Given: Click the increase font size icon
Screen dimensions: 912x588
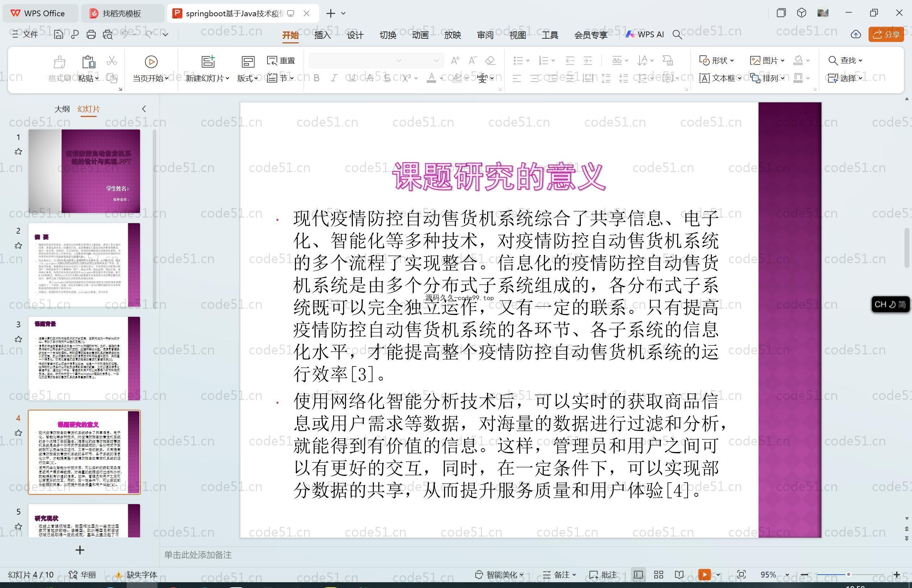Looking at the screenshot, I should coord(455,60).
